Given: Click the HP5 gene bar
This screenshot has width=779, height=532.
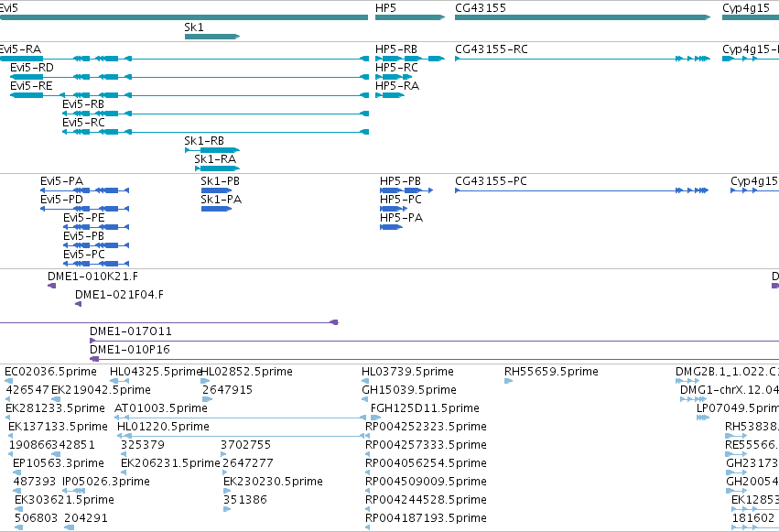Looking at the screenshot, I should (410, 17).
